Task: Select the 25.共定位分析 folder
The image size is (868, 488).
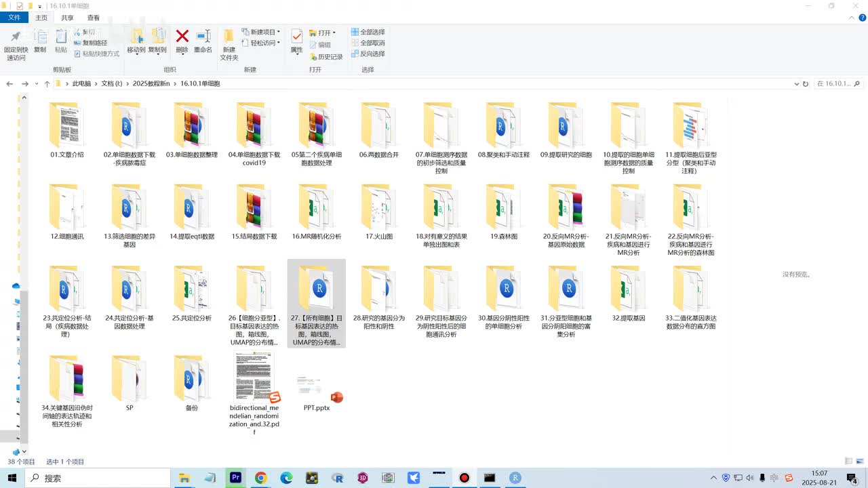Action: (x=192, y=294)
